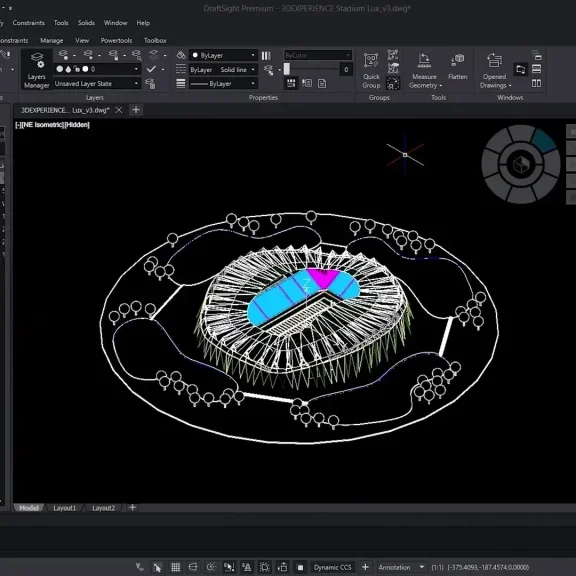This screenshot has height=576, width=576.
Task: Open the Annotation scale dropdown
Action: coord(401,567)
